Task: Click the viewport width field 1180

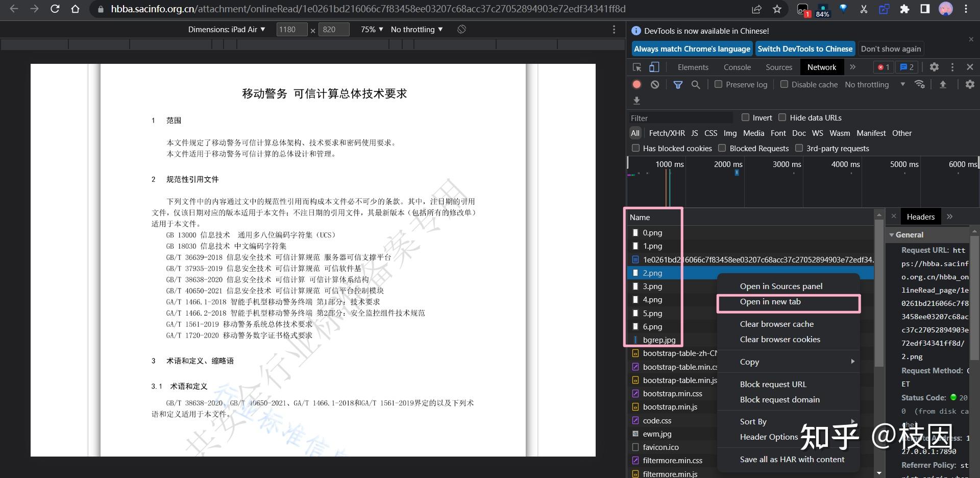Action: (291, 30)
